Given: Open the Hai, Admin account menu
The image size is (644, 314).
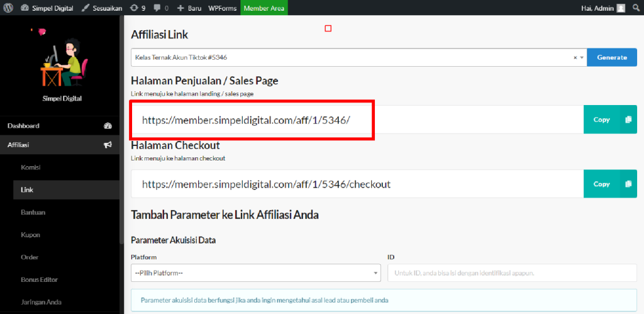Looking at the screenshot, I should click(x=603, y=8).
